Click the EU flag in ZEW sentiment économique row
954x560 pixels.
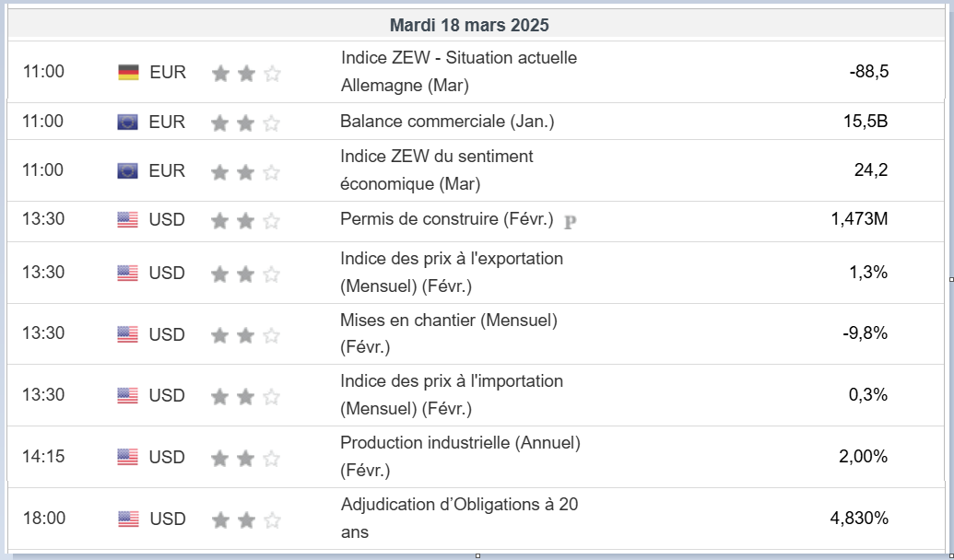pos(128,170)
